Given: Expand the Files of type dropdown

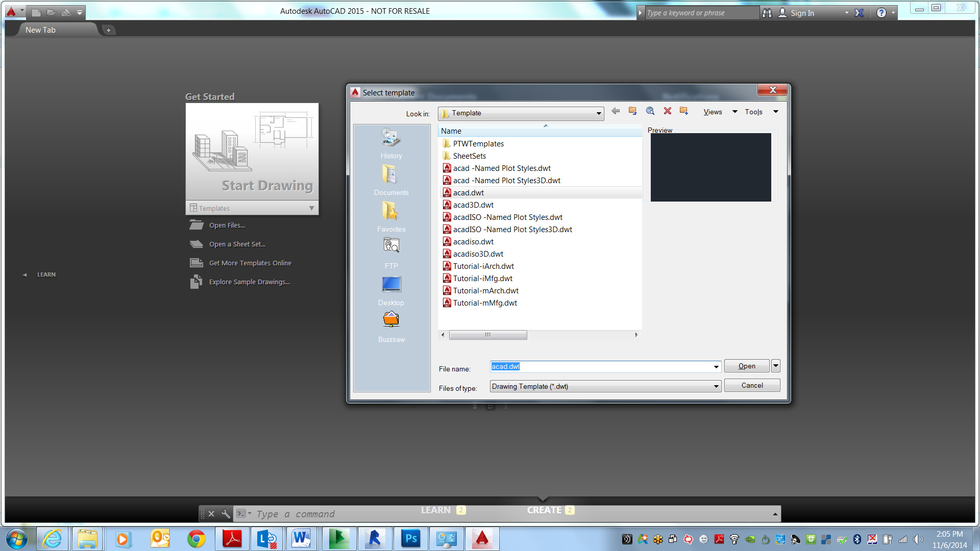Looking at the screenshot, I should tap(716, 386).
